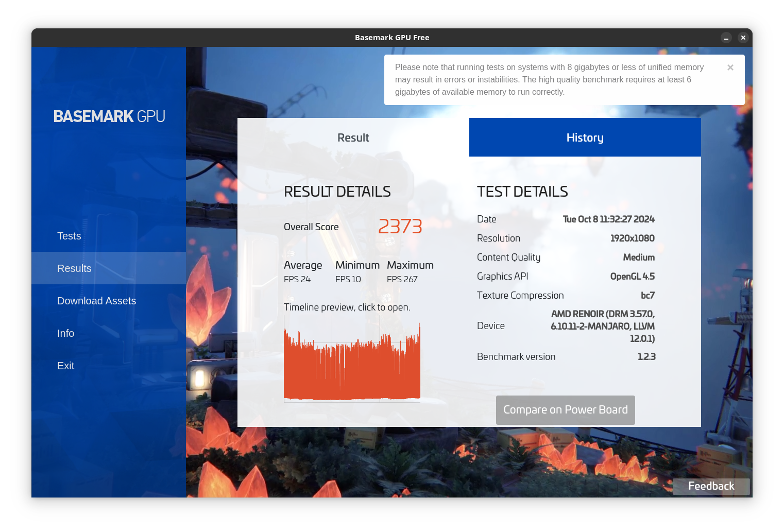Click the test date Tue Oct 8 value
This screenshot has width=784, height=532.
click(x=608, y=219)
